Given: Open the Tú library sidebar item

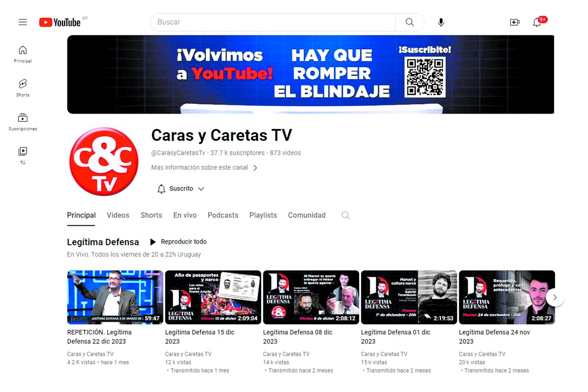Looking at the screenshot, I should click(23, 156).
